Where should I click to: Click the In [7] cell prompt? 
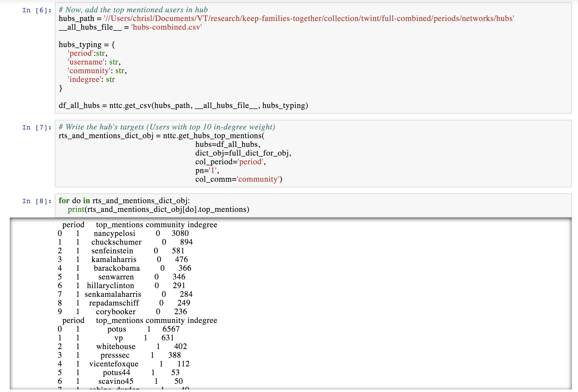tap(37, 127)
